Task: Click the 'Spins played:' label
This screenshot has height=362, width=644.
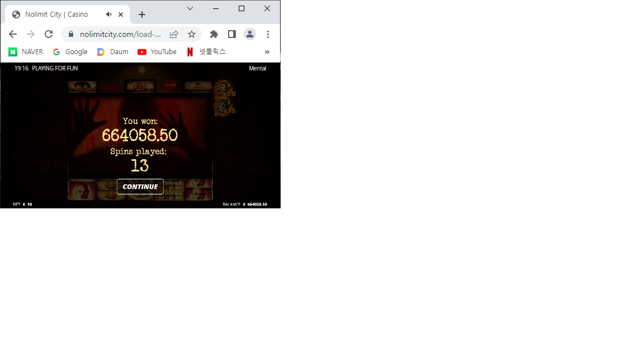Action: [139, 151]
